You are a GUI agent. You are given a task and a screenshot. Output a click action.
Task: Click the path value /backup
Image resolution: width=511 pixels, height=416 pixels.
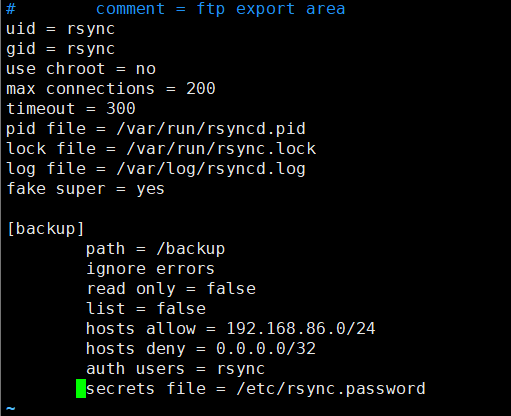coord(191,249)
